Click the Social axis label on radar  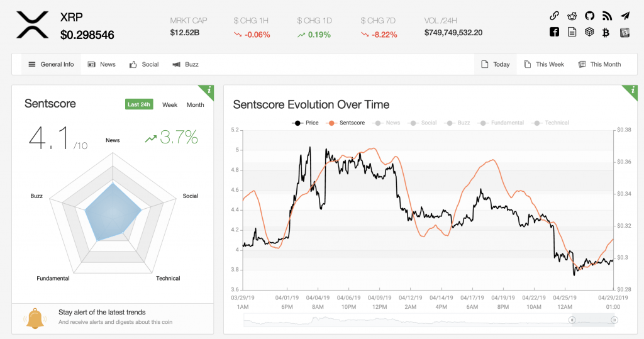(x=191, y=196)
